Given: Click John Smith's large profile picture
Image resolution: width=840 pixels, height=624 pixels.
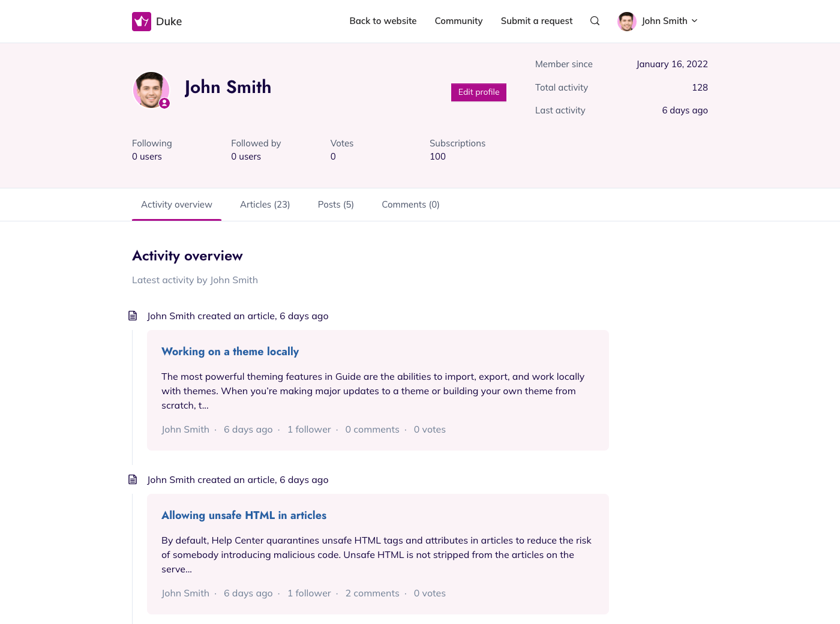Looking at the screenshot, I should point(151,89).
